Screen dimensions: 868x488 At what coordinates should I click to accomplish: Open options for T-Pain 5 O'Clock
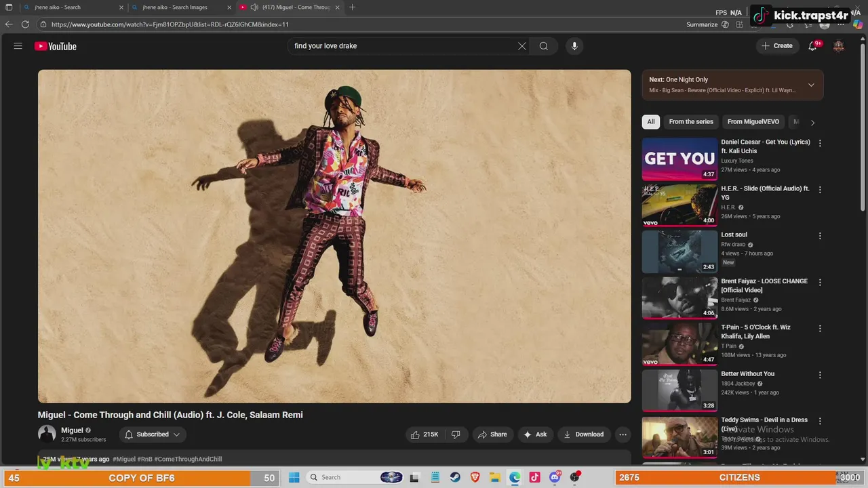click(820, 329)
